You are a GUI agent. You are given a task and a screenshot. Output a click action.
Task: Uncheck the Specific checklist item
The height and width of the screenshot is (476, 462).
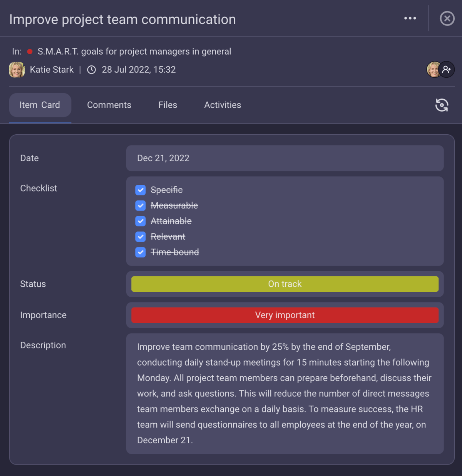point(141,190)
